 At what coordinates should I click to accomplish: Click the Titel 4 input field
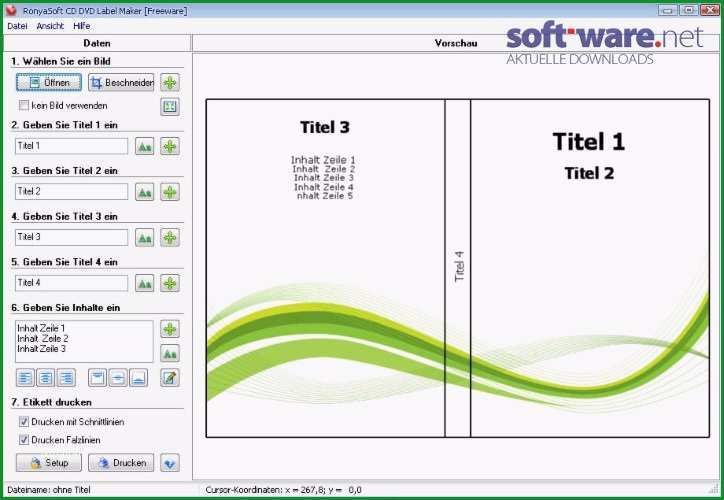(x=72, y=283)
